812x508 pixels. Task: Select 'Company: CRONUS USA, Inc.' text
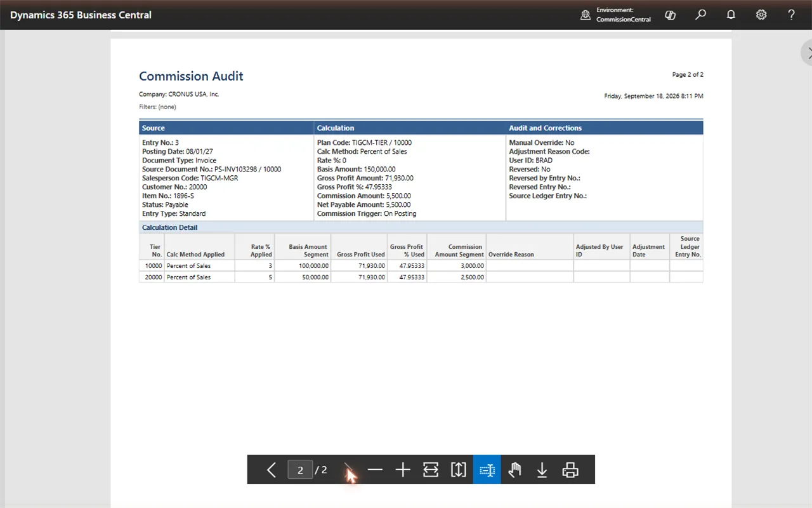pyautogui.click(x=179, y=94)
